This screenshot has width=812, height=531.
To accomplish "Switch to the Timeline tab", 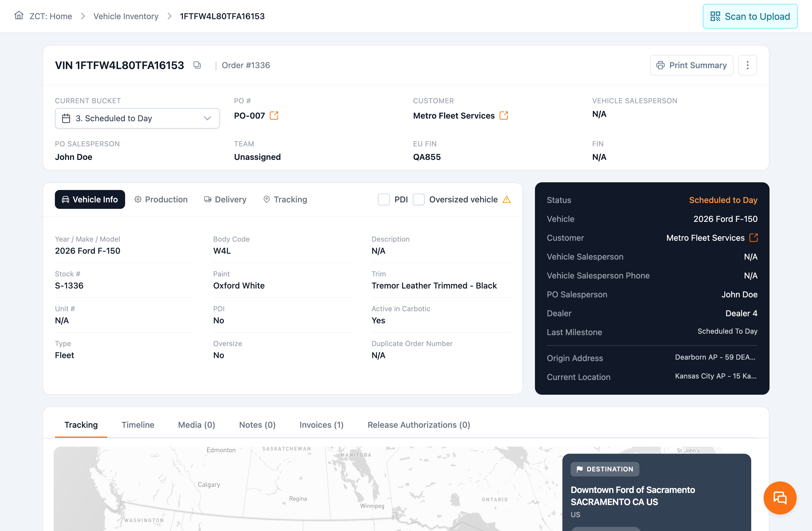I will click(138, 425).
